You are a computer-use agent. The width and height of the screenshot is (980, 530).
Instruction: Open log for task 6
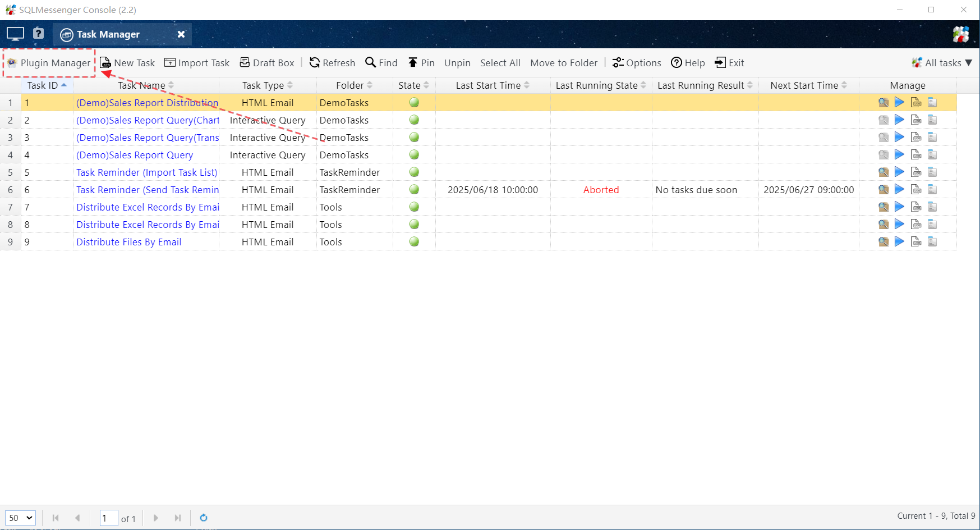tap(916, 189)
